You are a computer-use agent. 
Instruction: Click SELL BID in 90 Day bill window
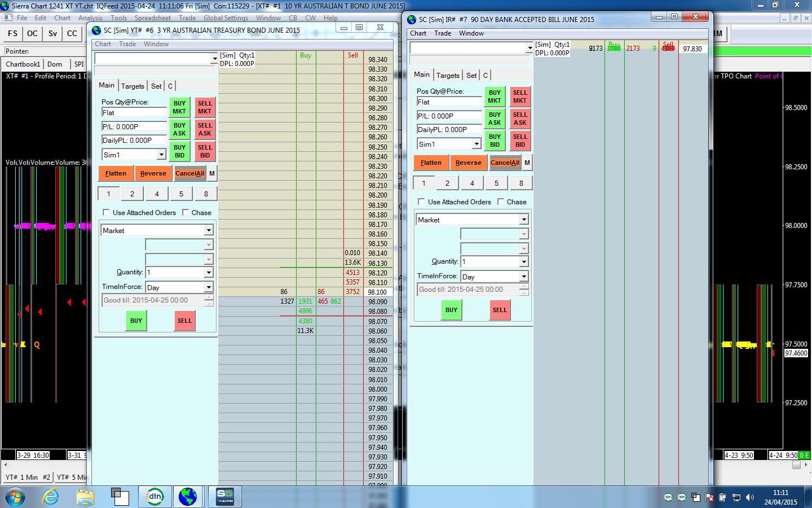coord(520,141)
